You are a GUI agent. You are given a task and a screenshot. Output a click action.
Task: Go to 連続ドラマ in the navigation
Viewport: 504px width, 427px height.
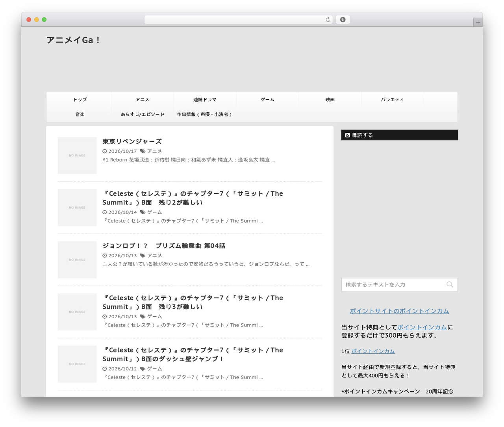(x=205, y=100)
